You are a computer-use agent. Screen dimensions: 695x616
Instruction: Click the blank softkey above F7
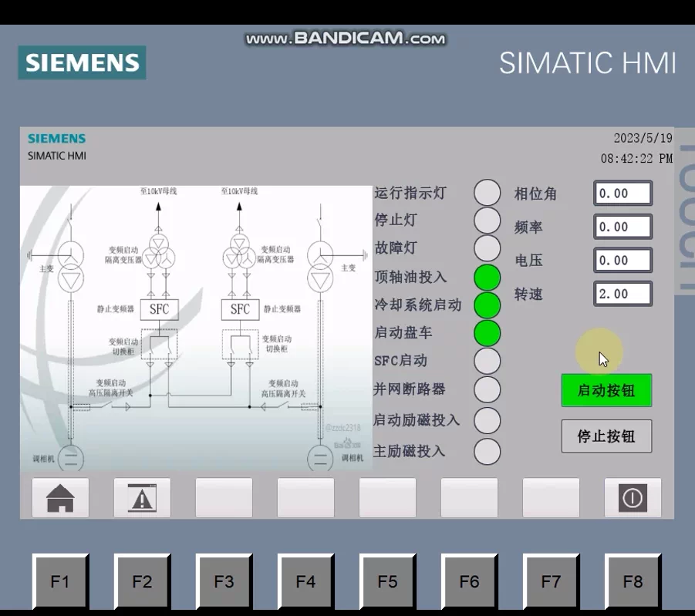551,498
